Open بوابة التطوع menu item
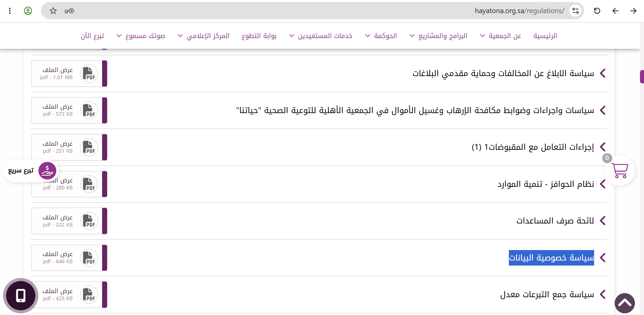Viewport: 644px width, 315px height. [259, 36]
